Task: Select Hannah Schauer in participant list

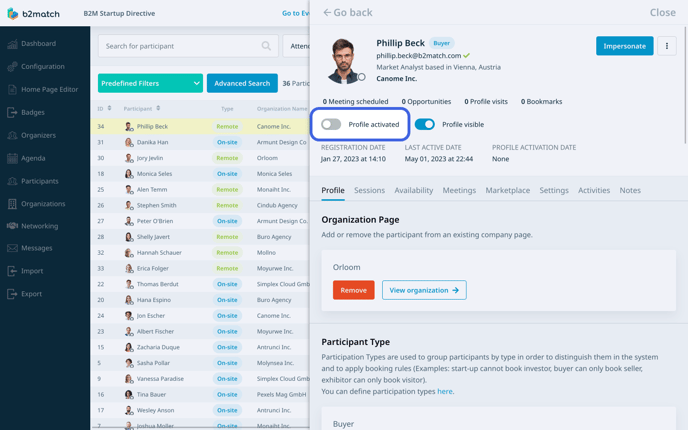Action: (159, 253)
